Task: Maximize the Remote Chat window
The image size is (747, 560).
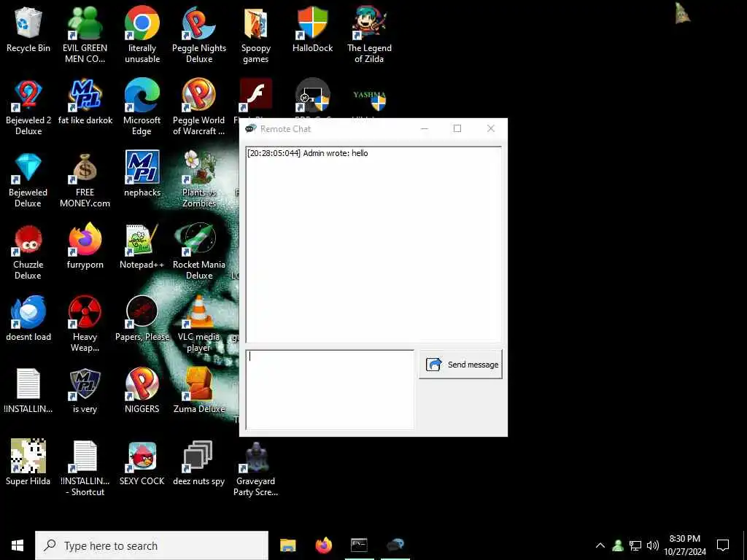Action: tap(457, 128)
